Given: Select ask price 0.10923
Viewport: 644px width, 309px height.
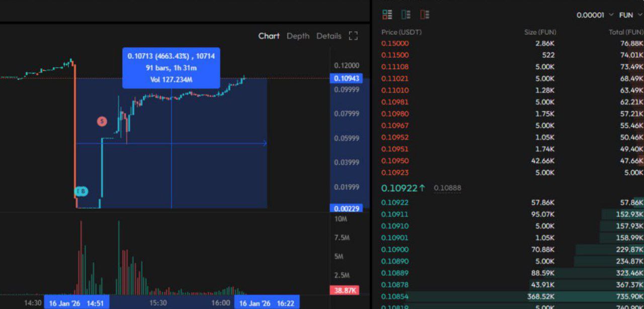Looking at the screenshot, I should 395,172.
